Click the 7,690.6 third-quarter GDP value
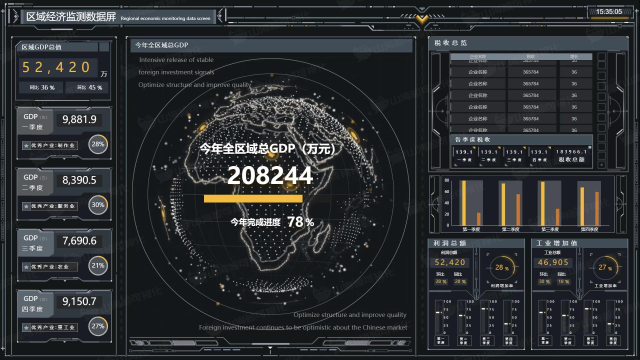Viewport: 640px width, 360px height. [x=80, y=241]
